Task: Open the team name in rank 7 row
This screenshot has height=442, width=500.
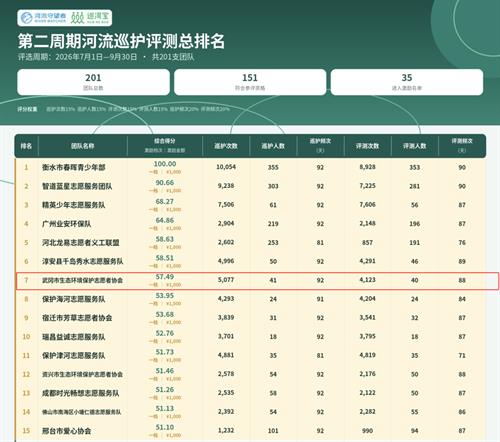Action: 82,280
